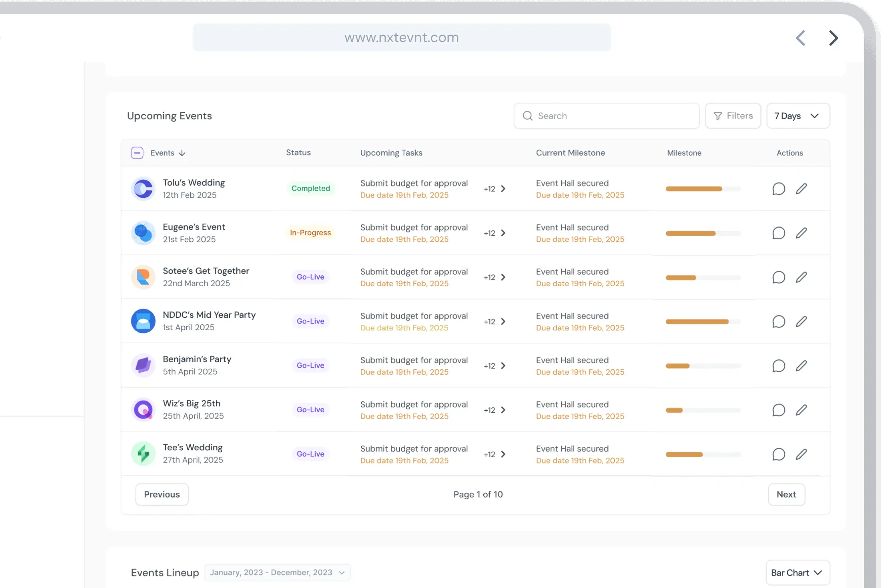881x588 pixels.
Task: Click Eugene's Event avatar icon
Action: (143, 233)
